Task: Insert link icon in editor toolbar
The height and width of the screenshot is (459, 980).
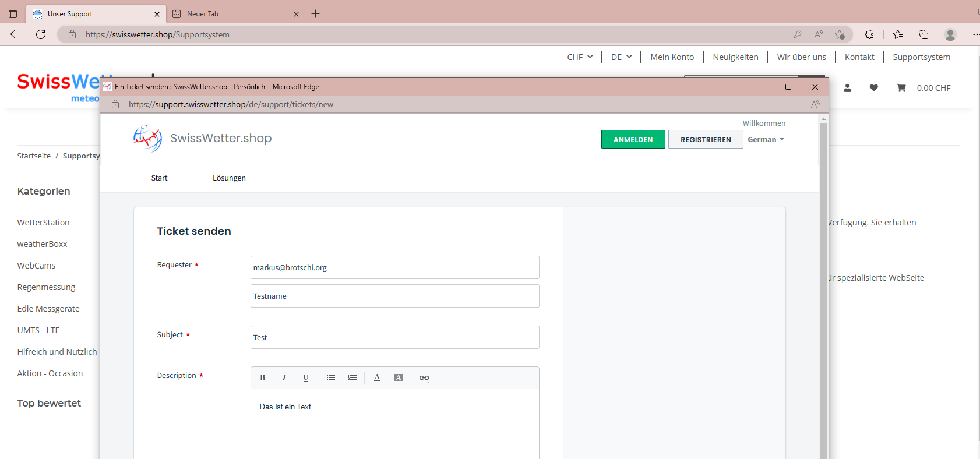Action: (x=424, y=377)
